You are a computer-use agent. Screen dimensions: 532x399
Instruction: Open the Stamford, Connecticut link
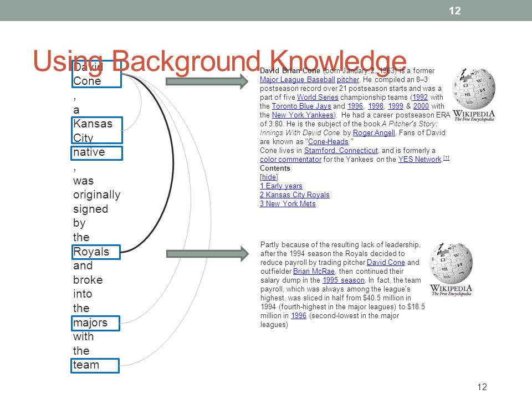[x=341, y=150]
